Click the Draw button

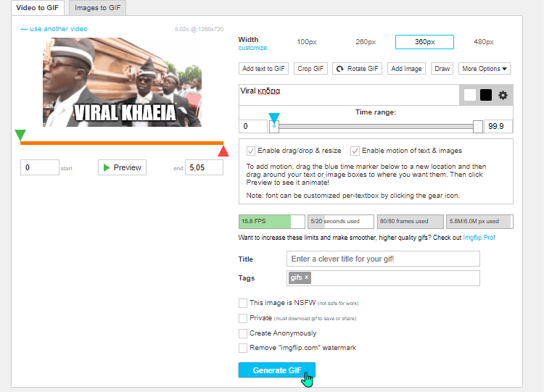point(442,69)
